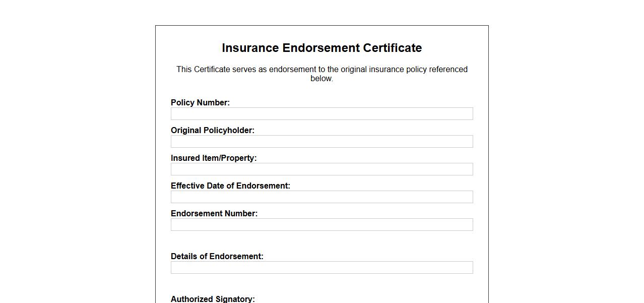Click the Endorsement Number input box
644x303 pixels.
tap(321, 224)
